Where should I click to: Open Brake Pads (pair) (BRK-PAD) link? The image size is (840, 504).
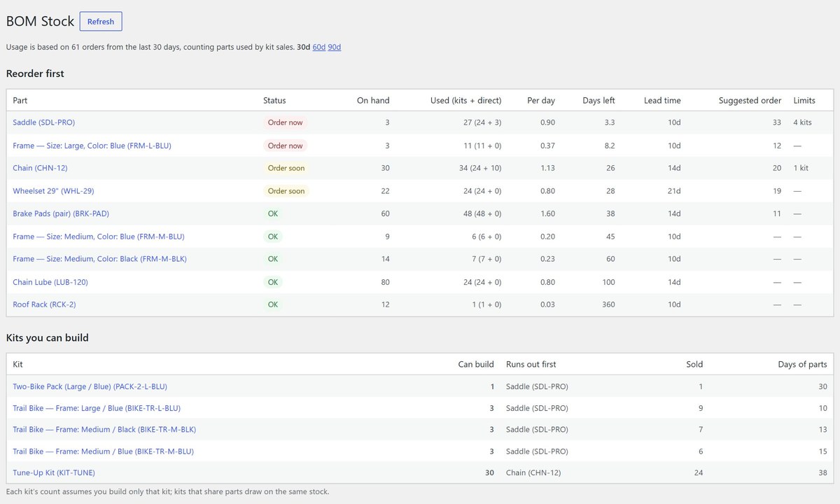[x=61, y=213]
